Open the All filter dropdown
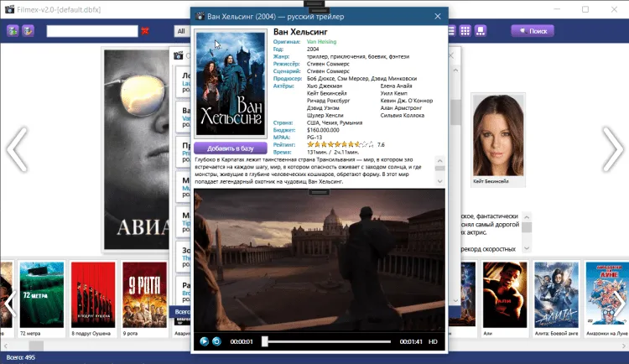Image resolution: width=629 pixels, height=364 pixels. click(x=181, y=31)
